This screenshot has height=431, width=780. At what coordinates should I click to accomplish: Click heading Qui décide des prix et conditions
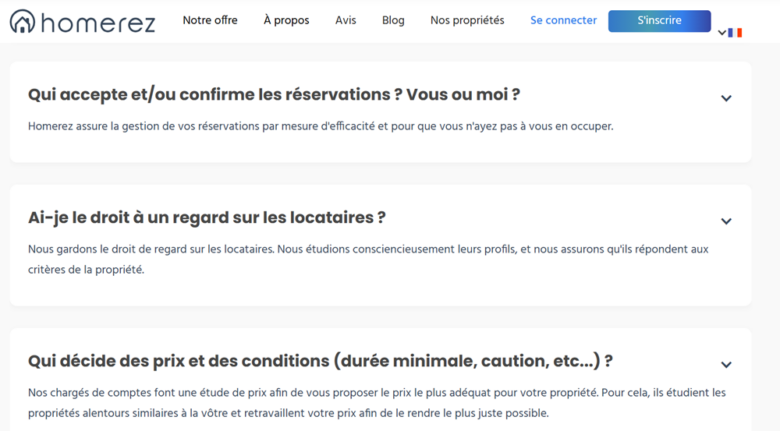click(320, 361)
